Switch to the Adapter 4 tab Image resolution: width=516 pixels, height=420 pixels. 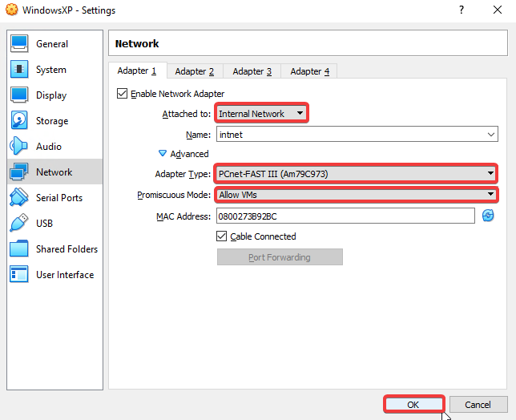click(309, 71)
